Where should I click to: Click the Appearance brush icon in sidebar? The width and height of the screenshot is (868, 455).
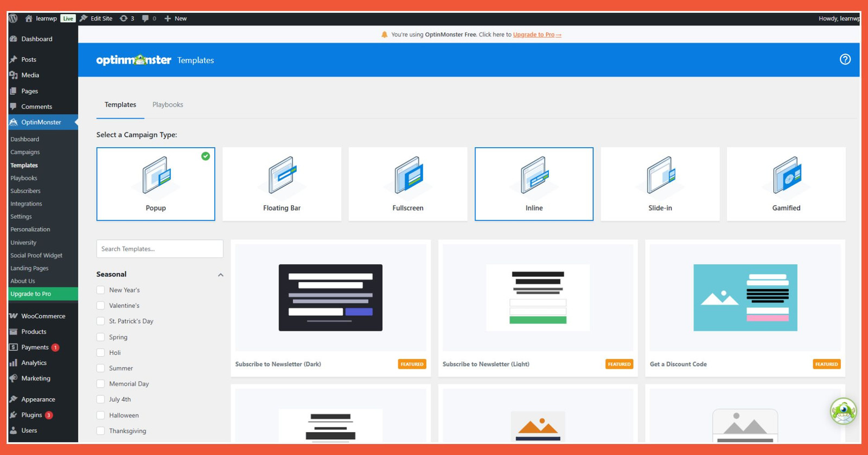point(14,399)
